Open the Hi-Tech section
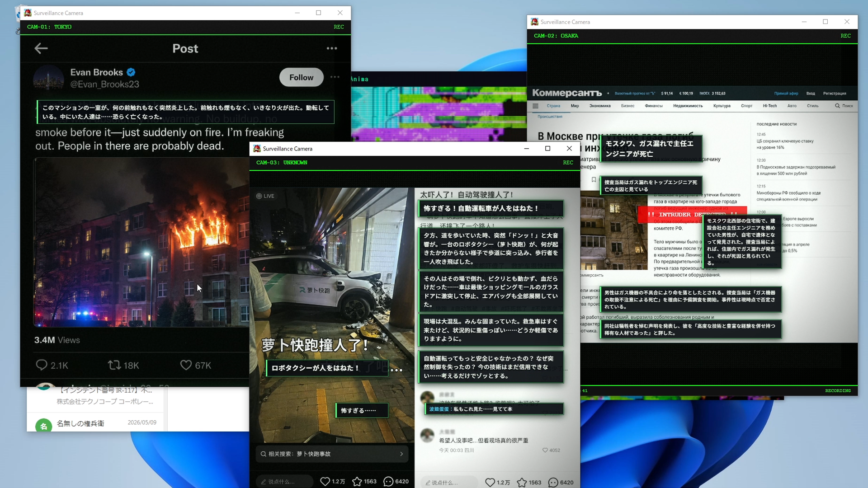This screenshot has width=868, height=488. click(x=770, y=106)
